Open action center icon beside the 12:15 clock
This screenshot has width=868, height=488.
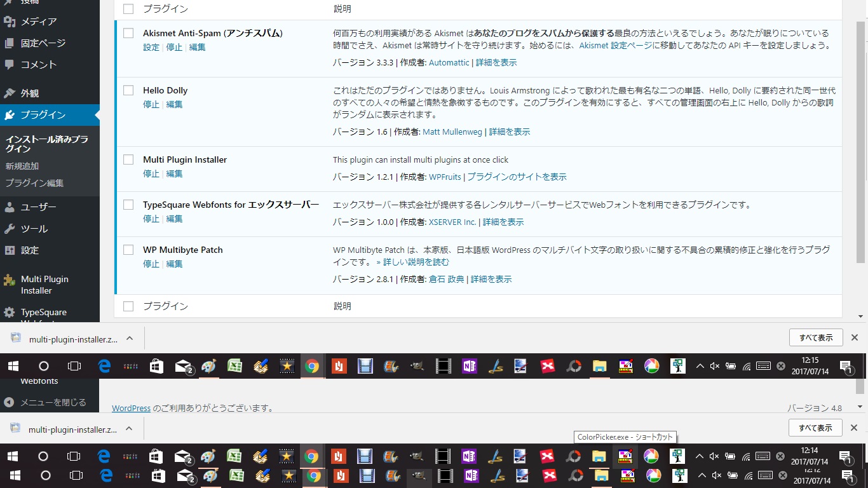[846, 367]
